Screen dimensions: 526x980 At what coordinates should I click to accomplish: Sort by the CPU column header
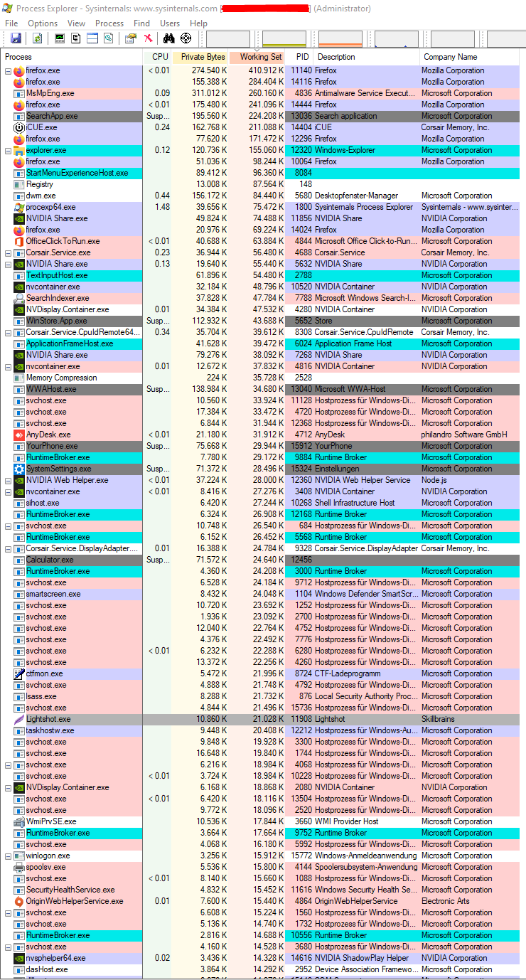pyautogui.click(x=158, y=57)
